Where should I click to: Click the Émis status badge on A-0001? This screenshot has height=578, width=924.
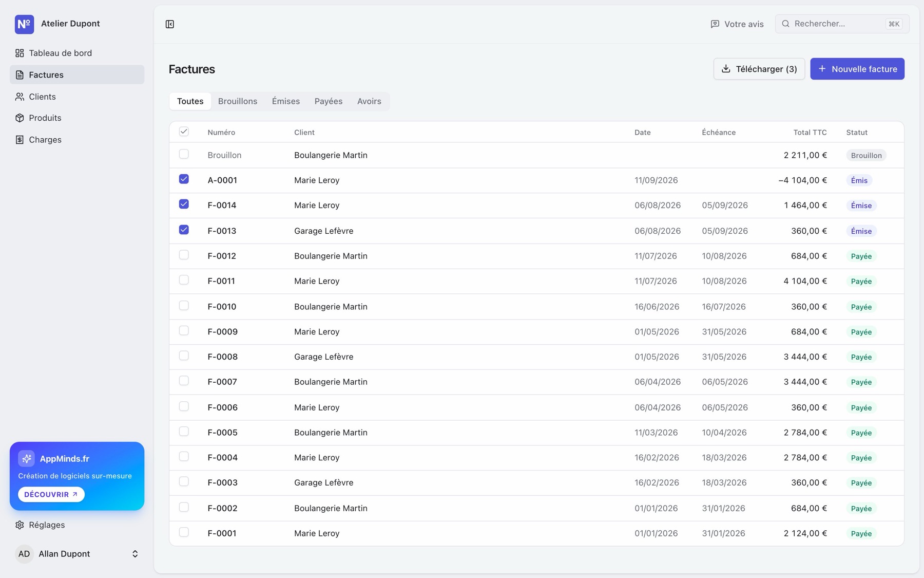(x=859, y=180)
